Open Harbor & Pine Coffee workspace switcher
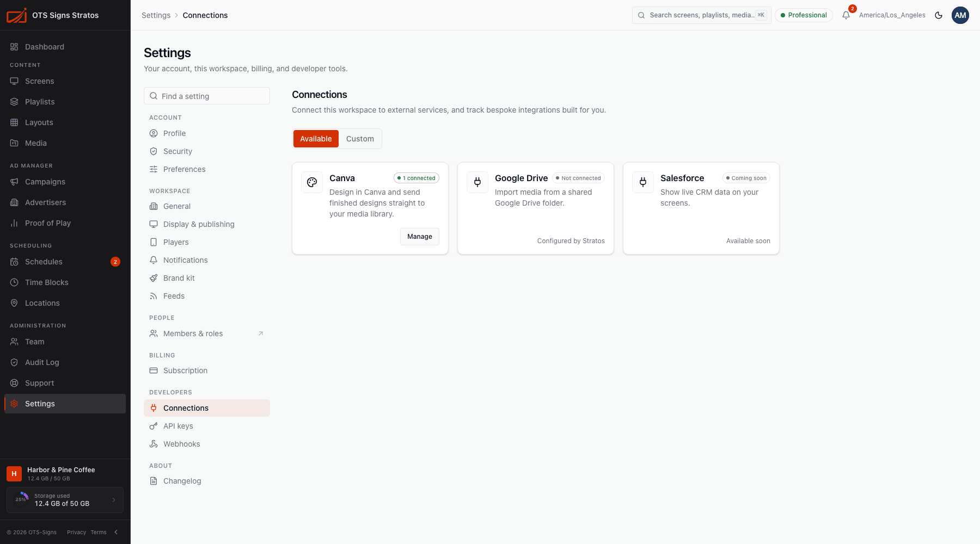Image resolution: width=980 pixels, height=544 pixels. click(65, 474)
